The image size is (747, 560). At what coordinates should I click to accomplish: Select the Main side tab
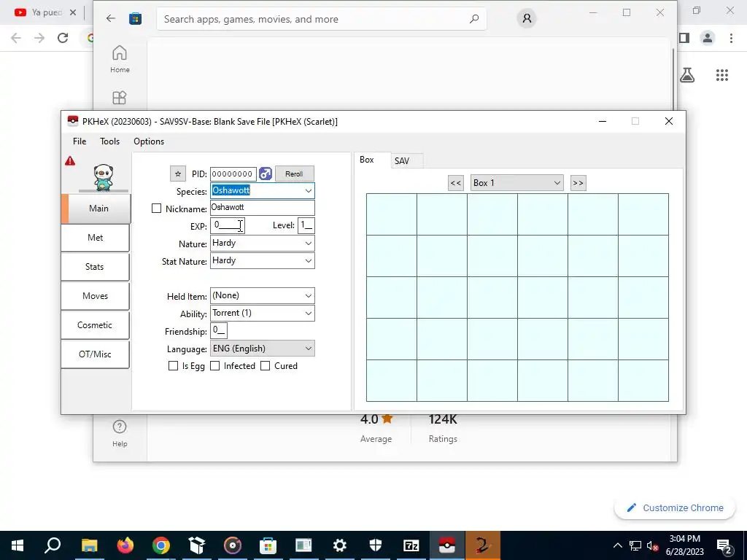tap(96, 209)
